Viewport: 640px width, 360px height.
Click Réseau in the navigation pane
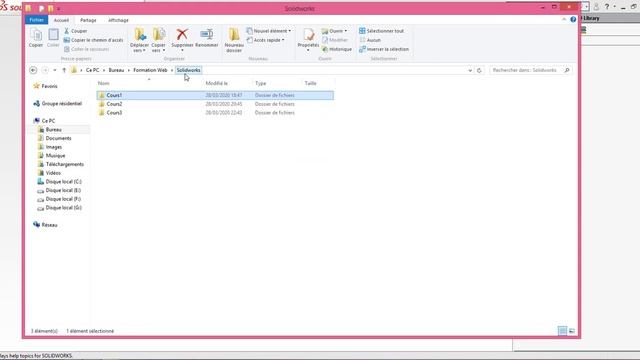click(45, 225)
